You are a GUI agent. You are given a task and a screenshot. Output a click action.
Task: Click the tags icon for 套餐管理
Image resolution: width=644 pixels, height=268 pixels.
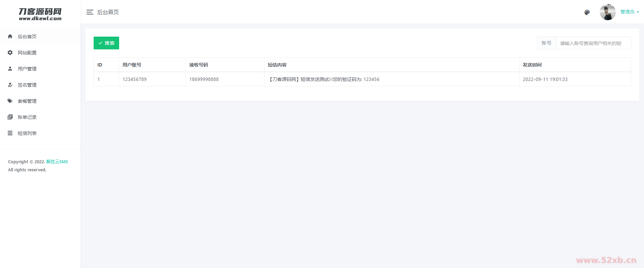click(x=10, y=101)
